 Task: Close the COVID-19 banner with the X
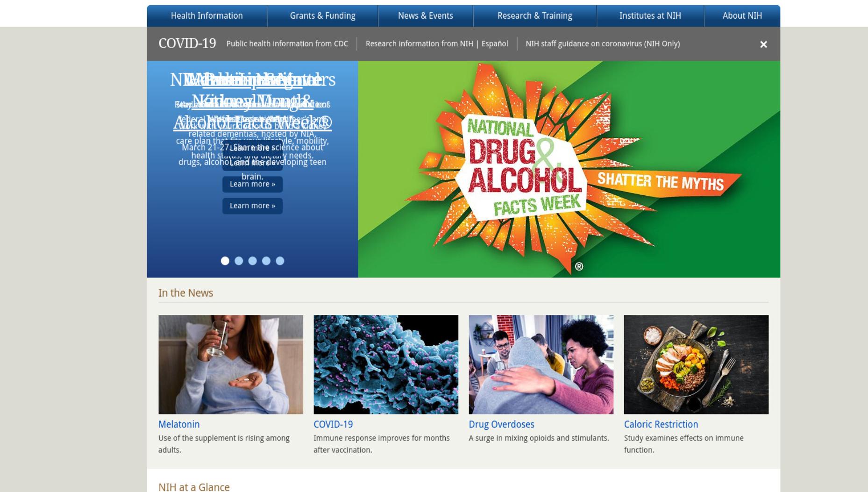coord(763,44)
